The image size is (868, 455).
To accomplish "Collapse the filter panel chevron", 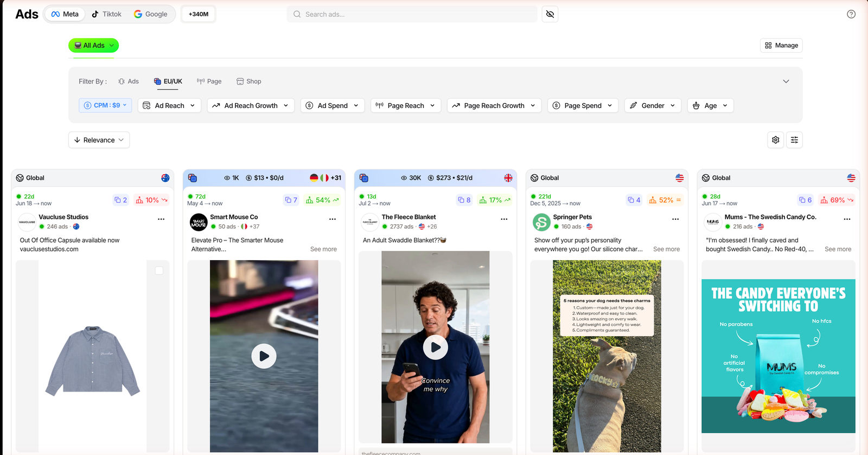I will coord(786,81).
